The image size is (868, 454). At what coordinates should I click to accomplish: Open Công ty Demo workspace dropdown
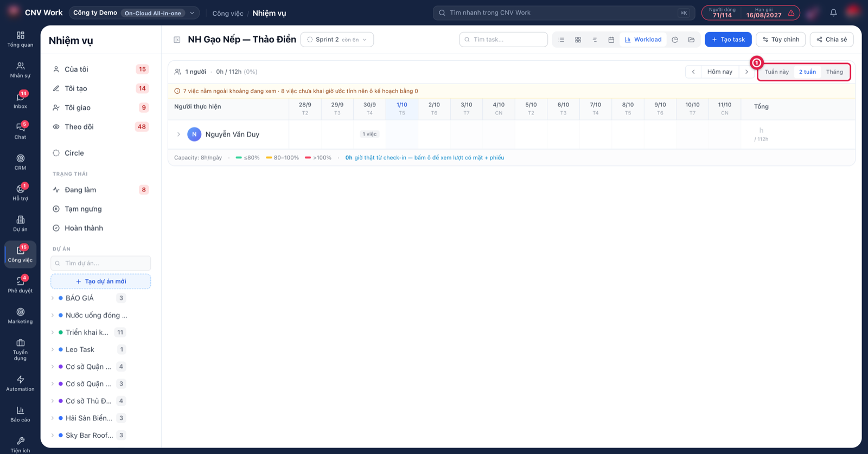click(134, 12)
